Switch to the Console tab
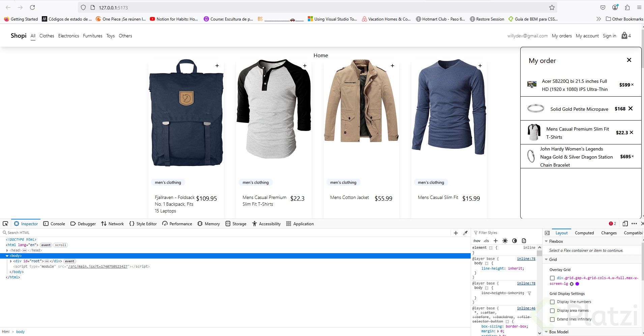This screenshot has height=336, width=644. [x=54, y=224]
